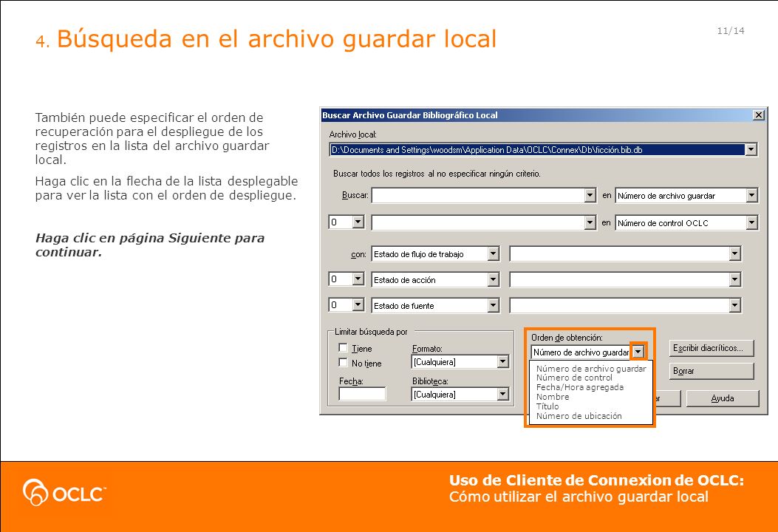Open the Número de control OCLC index dropdown
Viewport: 778px width, 532px height.
751,223
